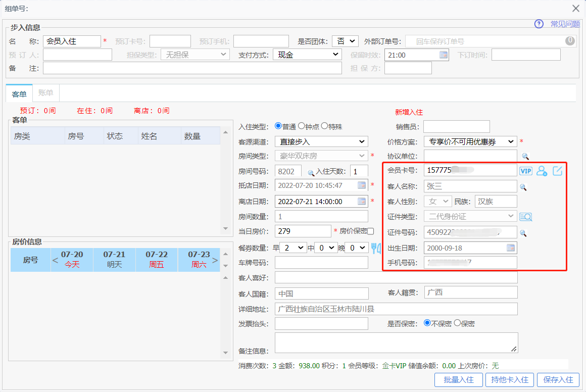Click in 当日房价 input field
The width and height of the screenshot is (586, 392).
pyautogui.click(x=303, y=231)
